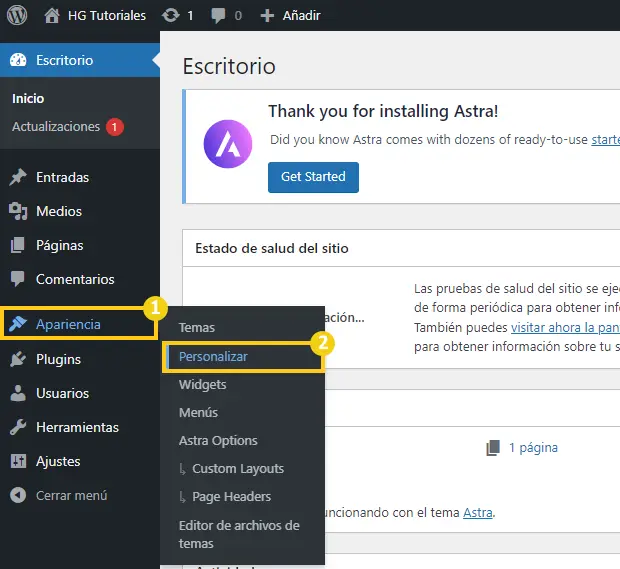Open the HG Tutoriales site link

[107, 15]
